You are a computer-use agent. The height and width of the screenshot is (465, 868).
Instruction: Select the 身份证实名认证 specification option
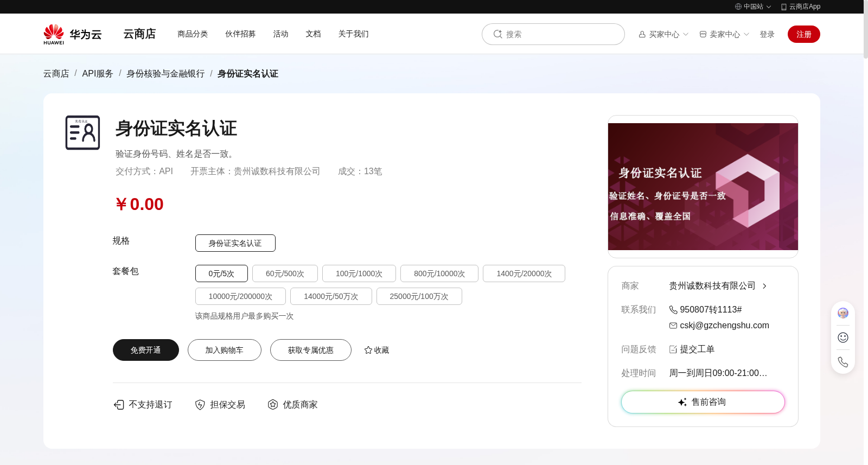click(235, 243)
